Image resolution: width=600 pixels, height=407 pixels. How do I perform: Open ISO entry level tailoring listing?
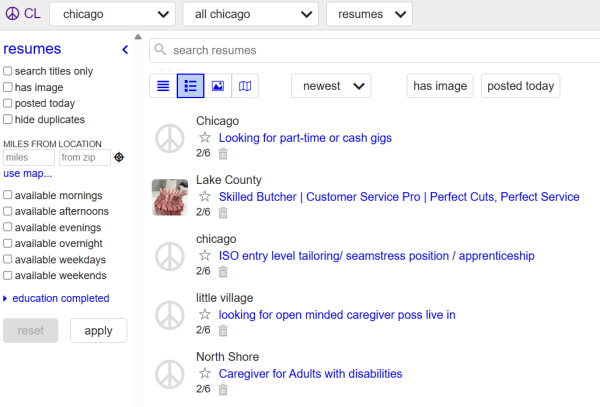tap(377, 256)
